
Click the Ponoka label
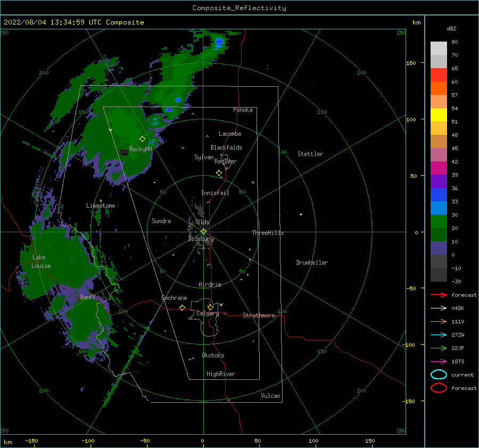[243, 110]
